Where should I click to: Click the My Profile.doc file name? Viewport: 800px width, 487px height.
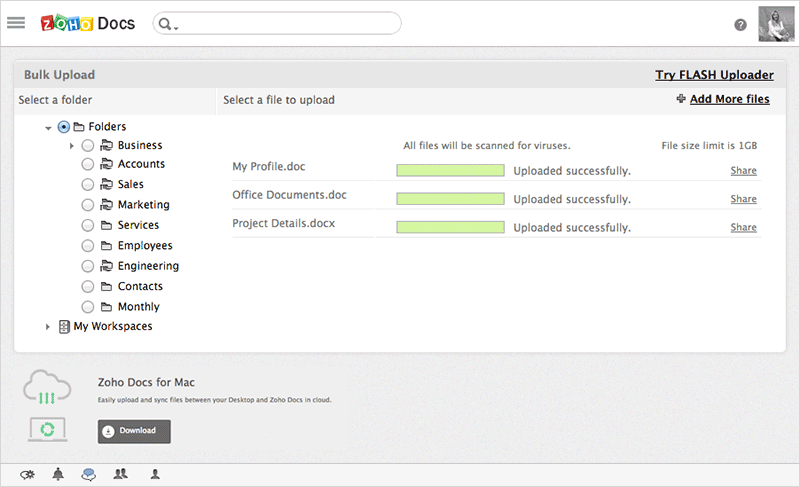click(x=269, y=166)
